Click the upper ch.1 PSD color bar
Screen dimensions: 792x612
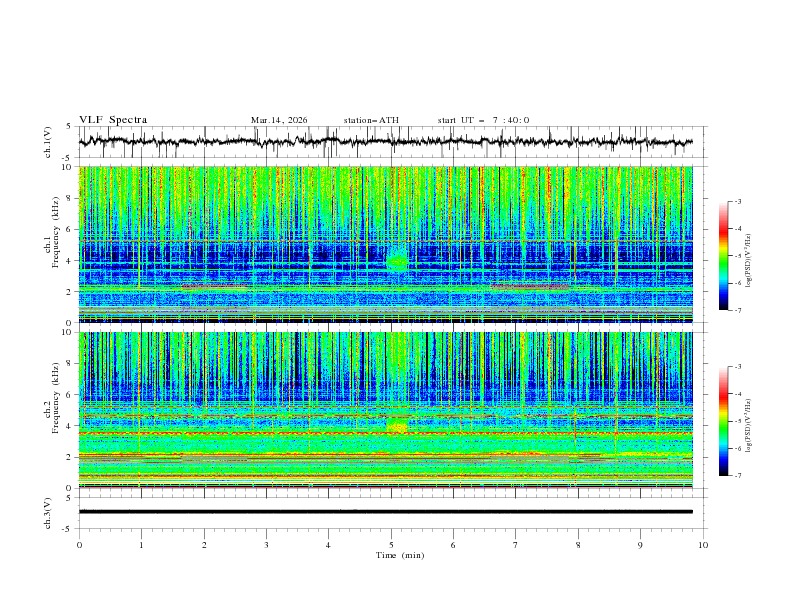(724, 255)
